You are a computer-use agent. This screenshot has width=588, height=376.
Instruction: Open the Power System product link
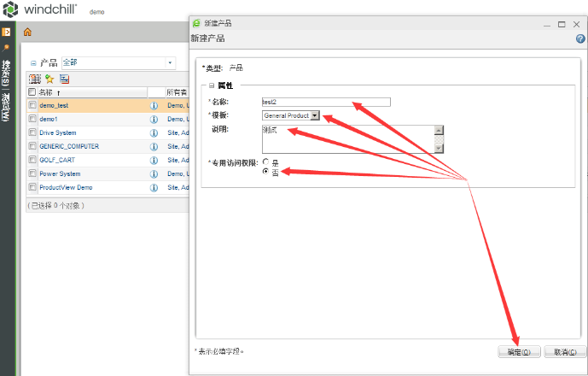click(x=60, y=174)
